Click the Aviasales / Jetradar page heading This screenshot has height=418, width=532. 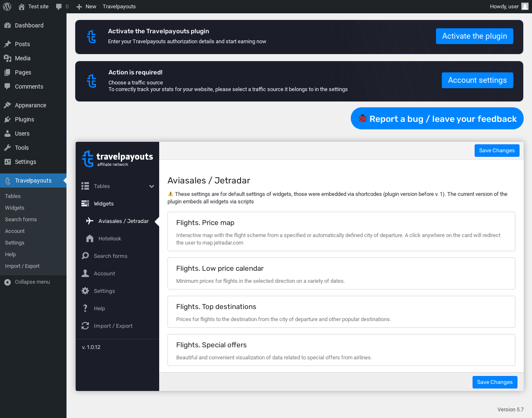pyautogui.click(x=209, y=181)
